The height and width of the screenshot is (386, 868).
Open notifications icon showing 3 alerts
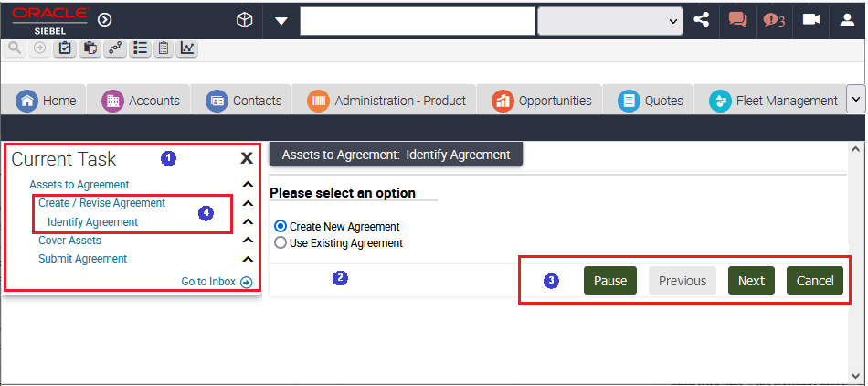point(774,20)
